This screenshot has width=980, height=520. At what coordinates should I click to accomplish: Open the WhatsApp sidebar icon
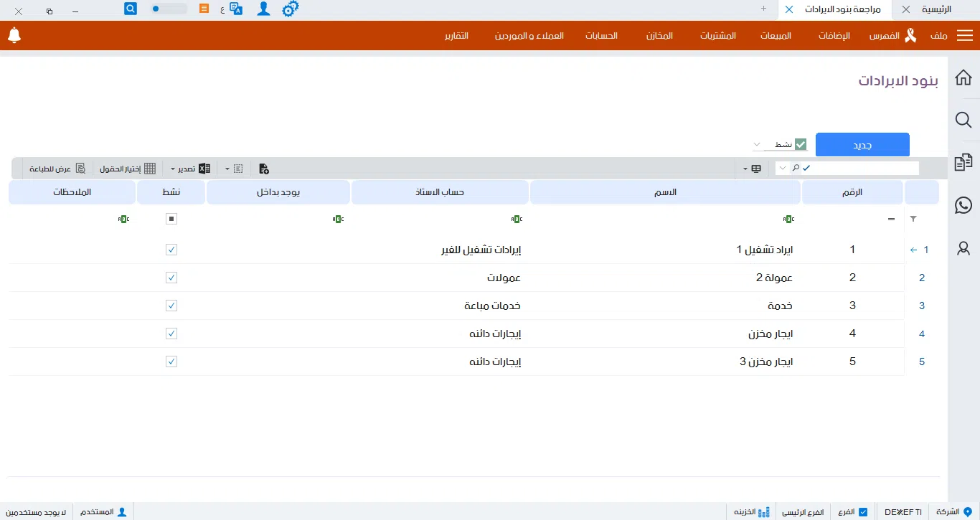click(963, 205)
